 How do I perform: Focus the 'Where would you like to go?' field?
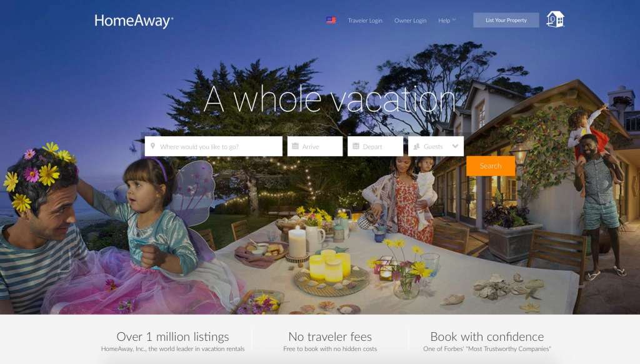[214, 146]
